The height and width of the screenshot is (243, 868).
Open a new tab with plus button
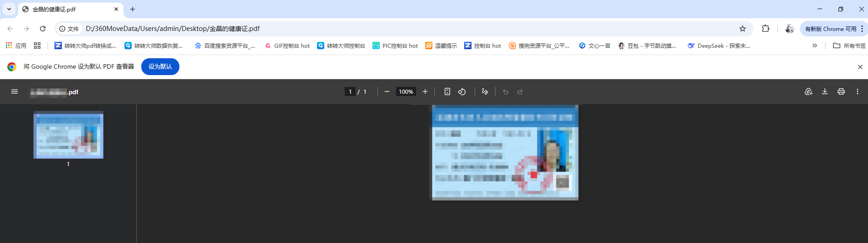(133, 9)
